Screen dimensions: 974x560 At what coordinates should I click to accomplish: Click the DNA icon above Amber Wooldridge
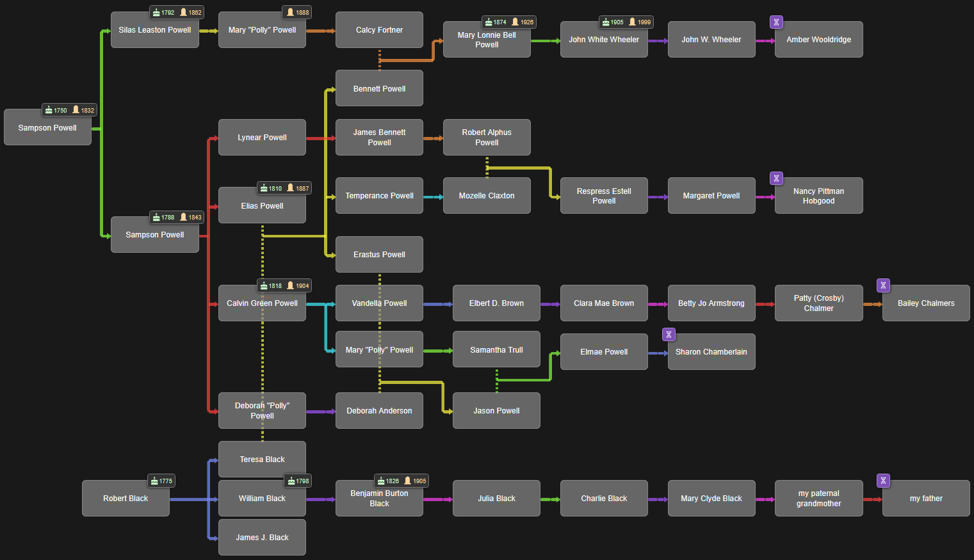tap(776, 22)
